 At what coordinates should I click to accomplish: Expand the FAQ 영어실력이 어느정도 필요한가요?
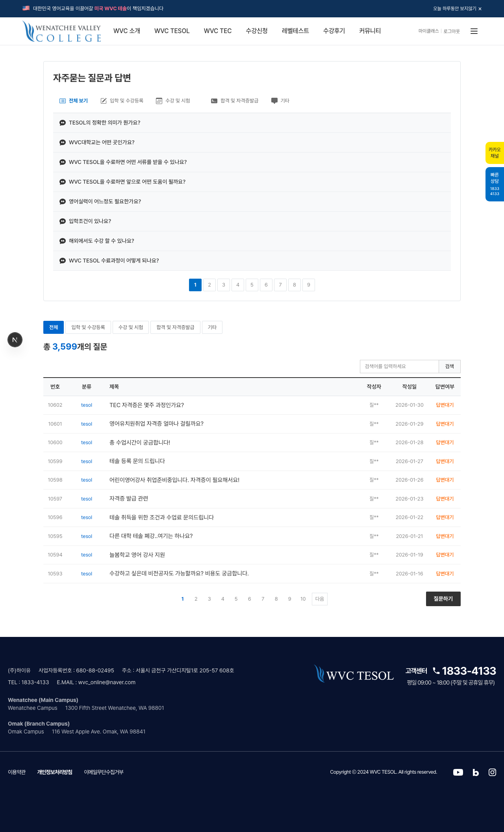pyautogui.click(x=252, y=201)
